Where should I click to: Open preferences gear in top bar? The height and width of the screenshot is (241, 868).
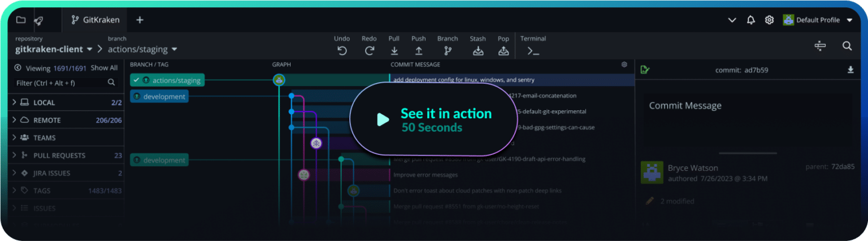769,20
